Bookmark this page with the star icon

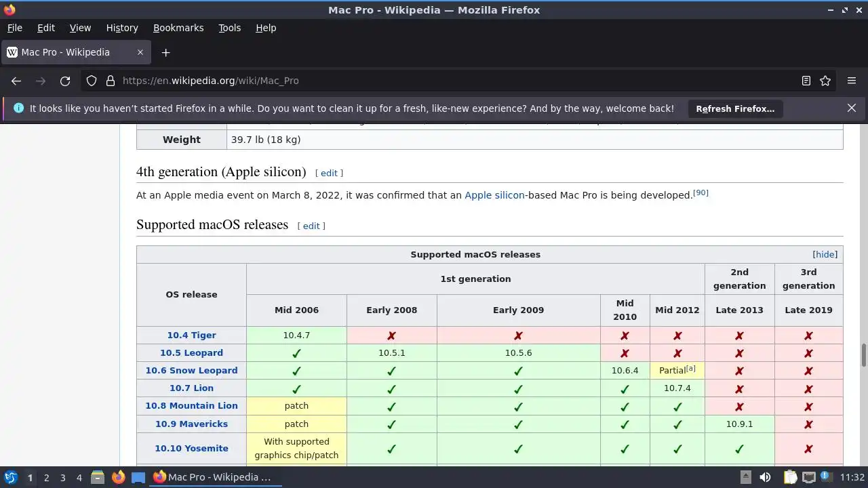(825, 81)
